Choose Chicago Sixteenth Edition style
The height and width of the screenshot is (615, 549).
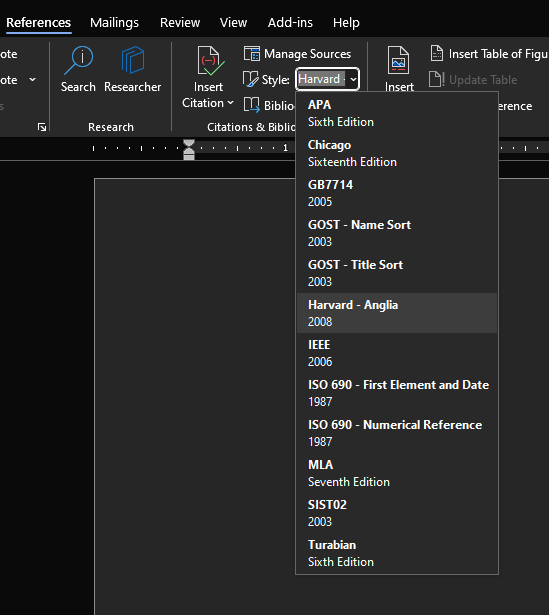[397, 153]
